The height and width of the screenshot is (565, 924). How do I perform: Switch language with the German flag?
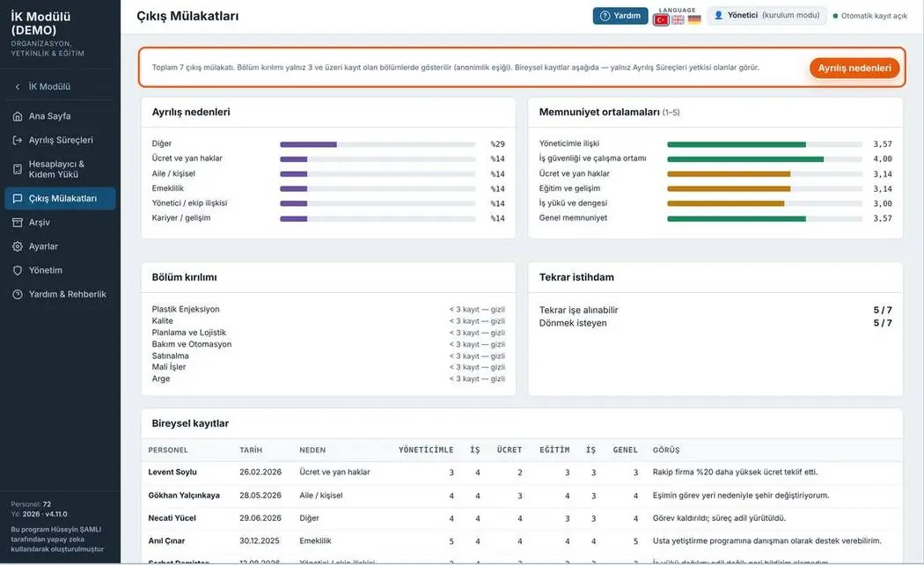tap(695, 20)
